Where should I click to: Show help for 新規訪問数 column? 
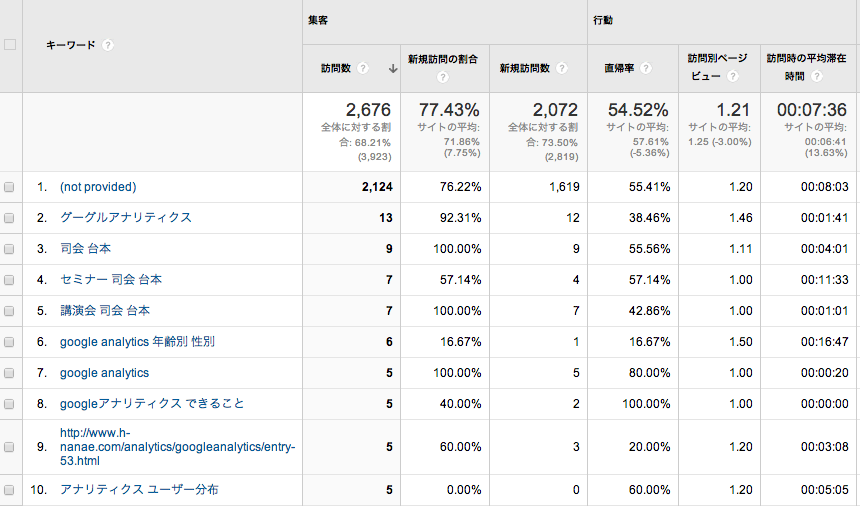coord(562,69)
